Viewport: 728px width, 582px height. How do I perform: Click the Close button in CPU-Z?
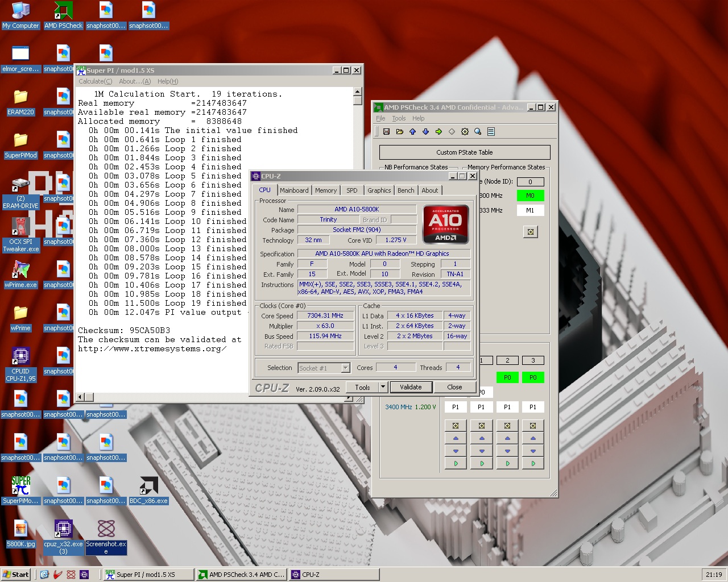[454, 387]
